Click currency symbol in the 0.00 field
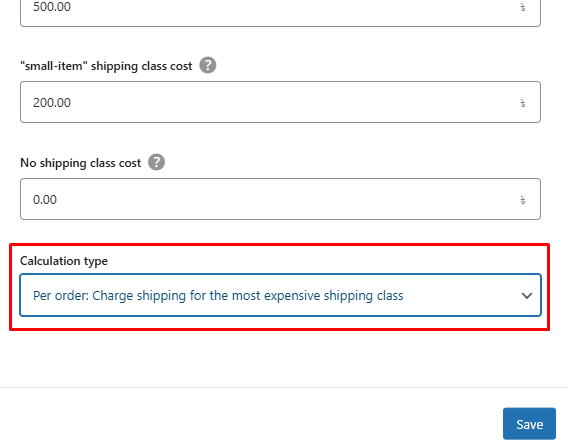The width and height of the screenshot is (568, 447). point(523,200)
